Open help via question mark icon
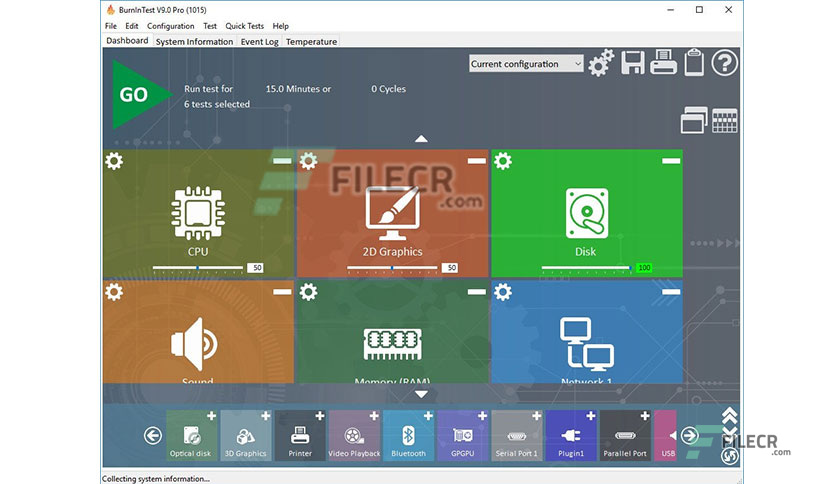 click(x=725, y=63)
